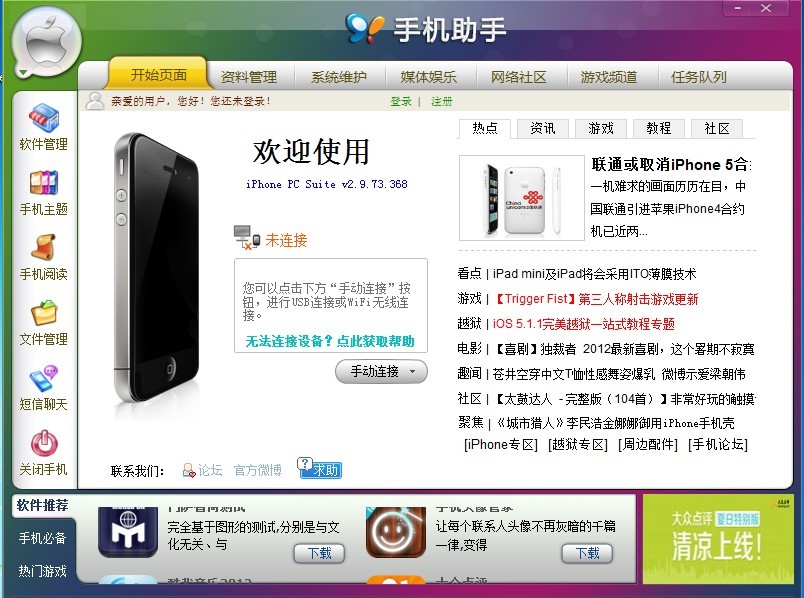Open 文件管理 file management icon
Screen dimensions: 804x598
44,312
